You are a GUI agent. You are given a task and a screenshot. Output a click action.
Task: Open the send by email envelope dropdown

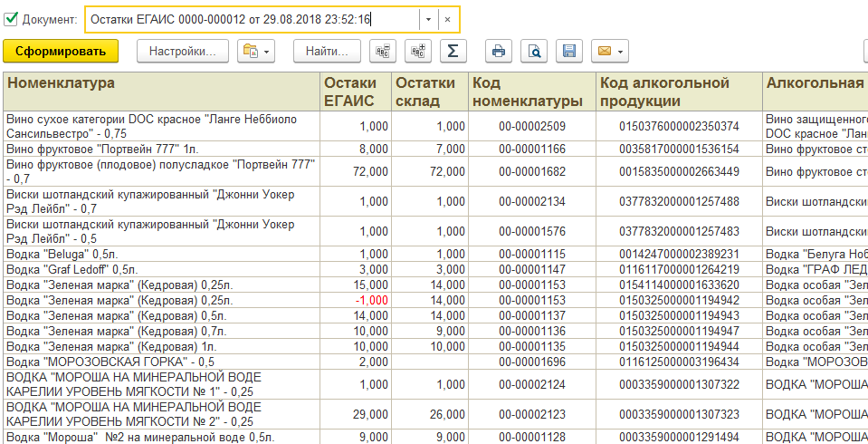[610, 52]
